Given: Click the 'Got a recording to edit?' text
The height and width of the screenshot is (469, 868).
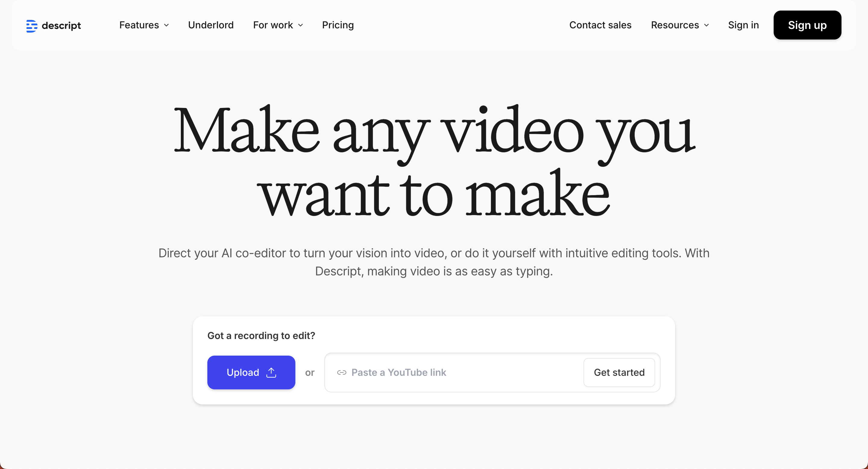Looking at the screenshot, I should pyautogui.click(x=261, y=336).
